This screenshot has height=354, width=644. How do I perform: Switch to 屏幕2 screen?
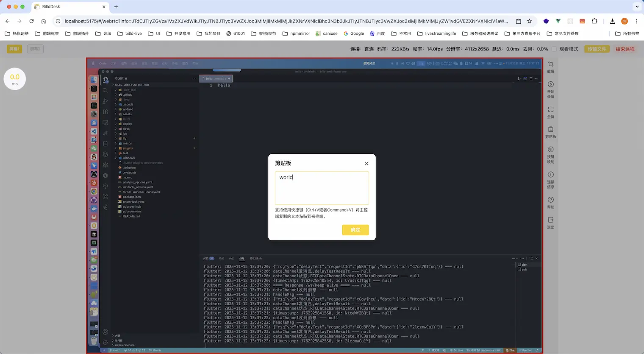(x=35, y=49)
